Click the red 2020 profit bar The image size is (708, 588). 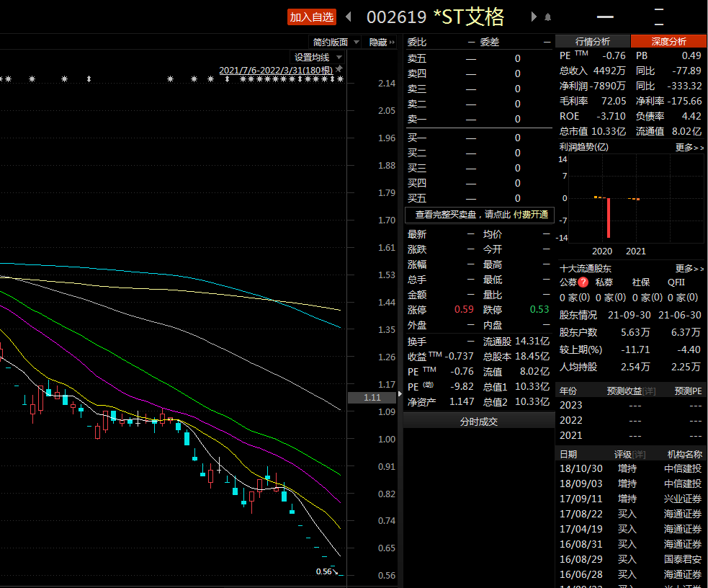click(609, 218)
